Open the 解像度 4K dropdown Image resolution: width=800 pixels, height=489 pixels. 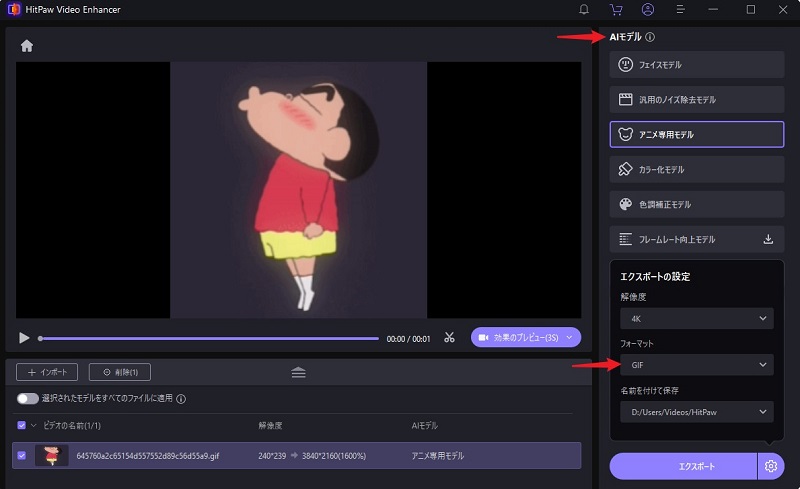click(696, 319)
